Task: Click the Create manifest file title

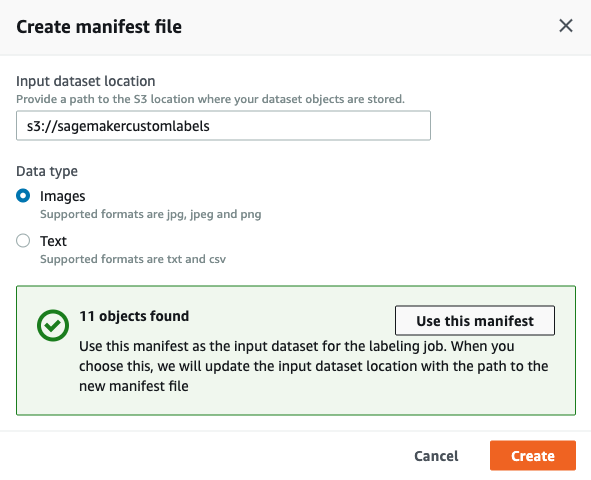Action: pyautogui.click(x=99, y=27)
